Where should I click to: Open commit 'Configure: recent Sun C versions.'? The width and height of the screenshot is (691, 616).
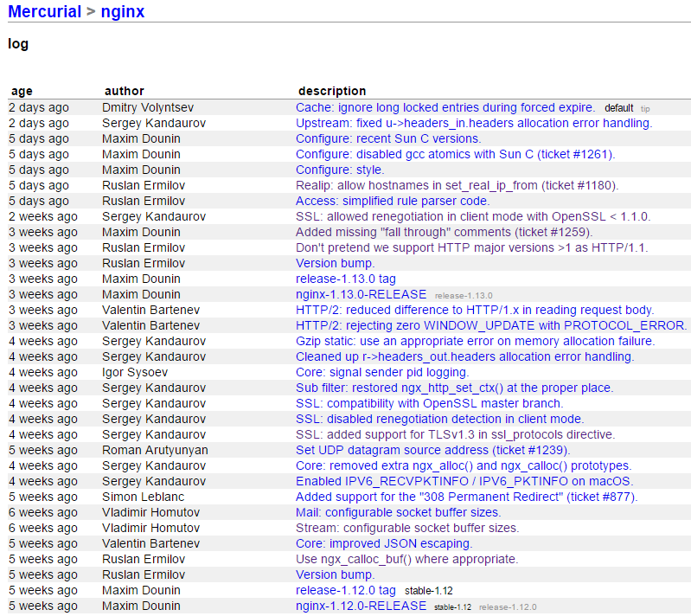(388, 138)
